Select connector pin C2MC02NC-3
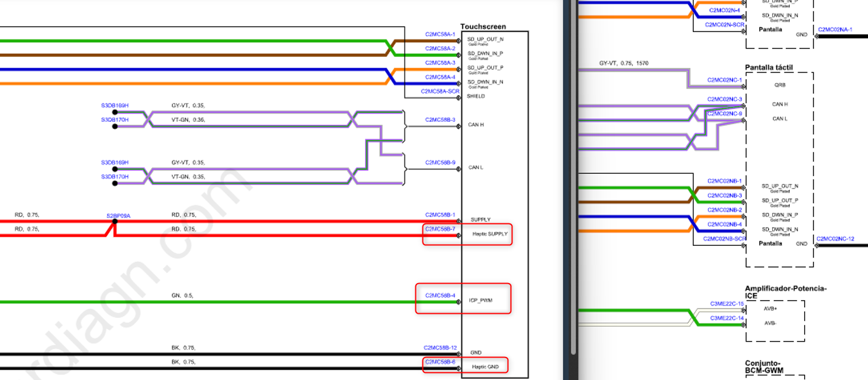Screen dimensions: 868x380 coord(725,99)
